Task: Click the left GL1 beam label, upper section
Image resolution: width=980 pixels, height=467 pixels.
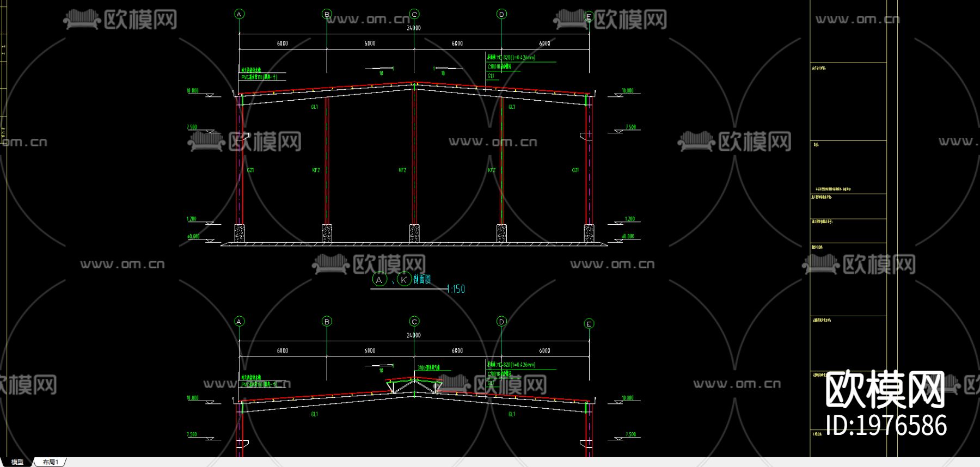Action: pyautogui.click(x=314, y=107)
